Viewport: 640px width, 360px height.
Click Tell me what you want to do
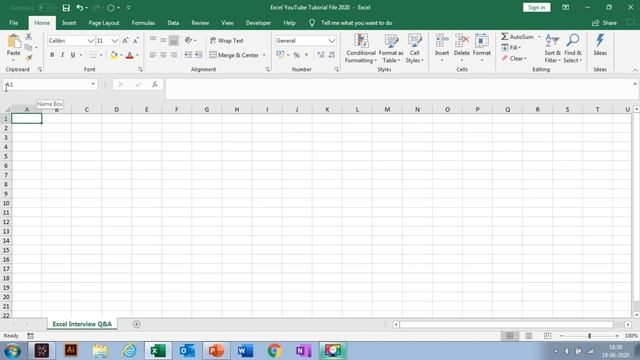(x=356, y=23)
